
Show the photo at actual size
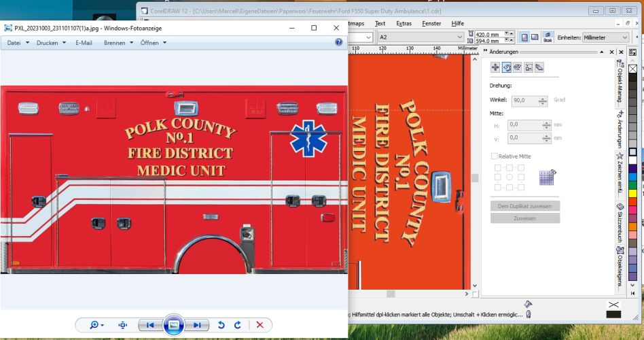tap(123, 325)
